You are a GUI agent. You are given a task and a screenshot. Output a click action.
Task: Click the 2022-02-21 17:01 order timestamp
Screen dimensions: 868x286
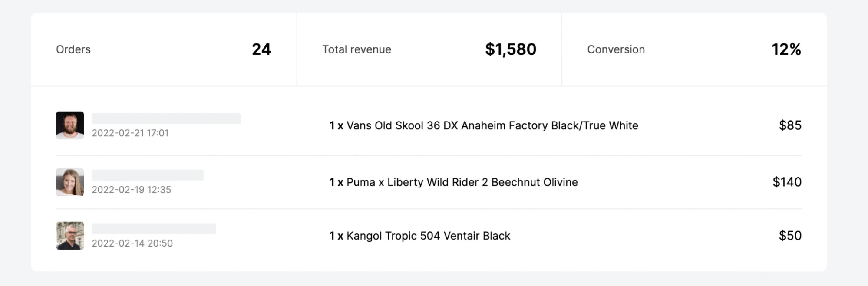pos(130,133)
